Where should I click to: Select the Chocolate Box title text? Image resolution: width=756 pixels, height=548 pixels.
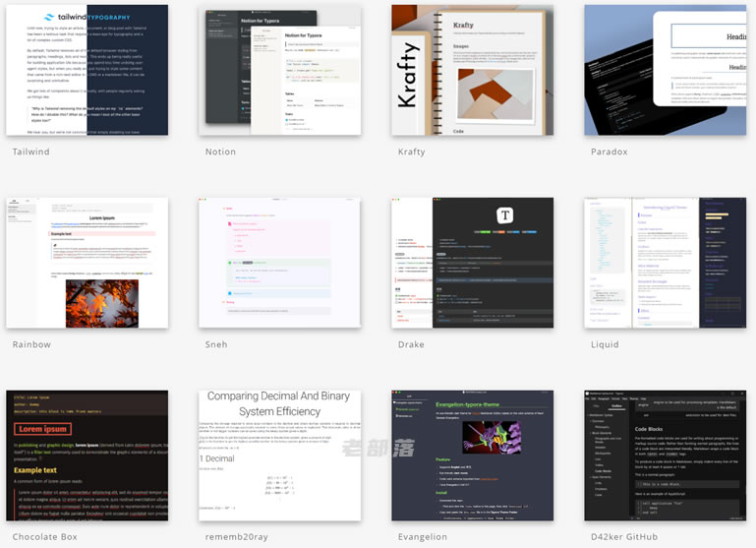pos(45,537)
